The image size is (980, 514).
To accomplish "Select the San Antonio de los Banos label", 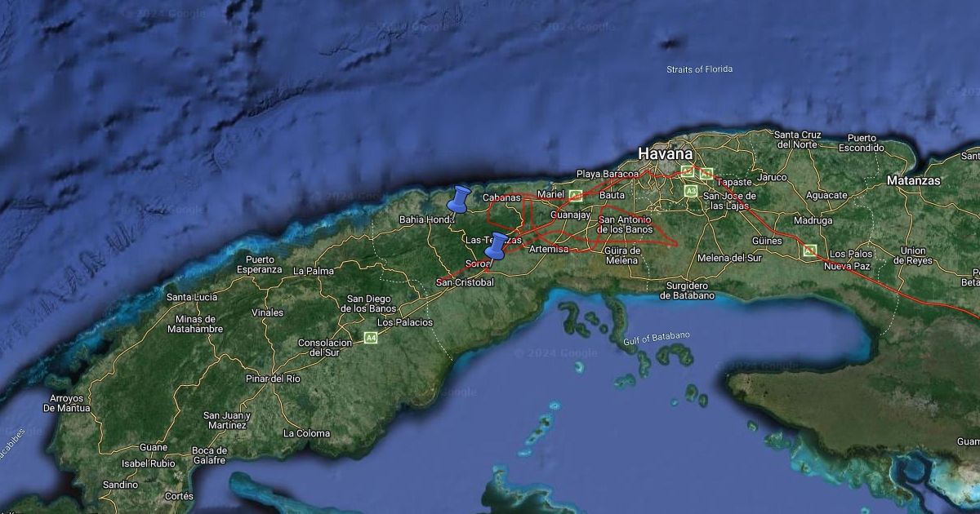I will tap(626, 225).
